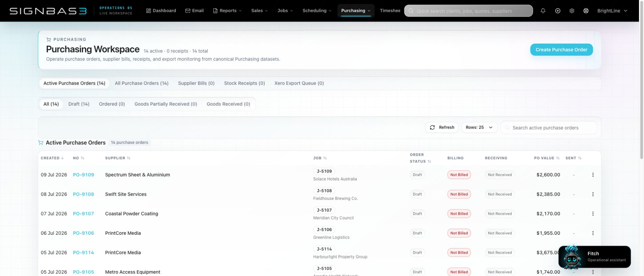Open the notifications bell icon
The height and width of the screenshot is (276, 644).
tap(543, 11)
